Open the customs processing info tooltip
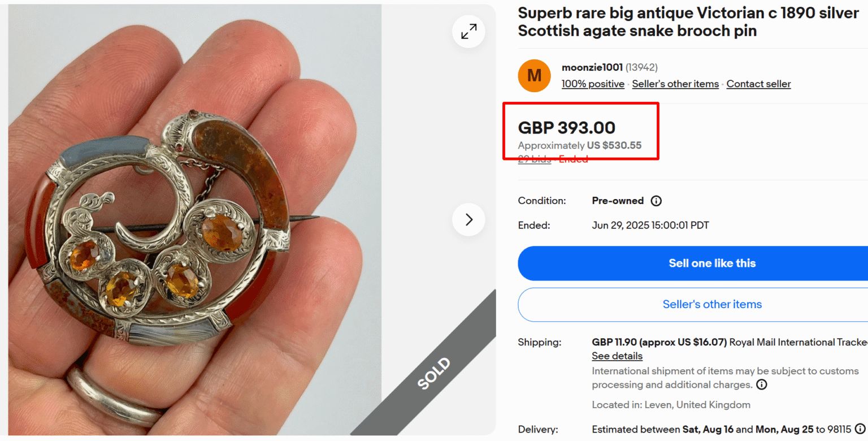Screen dimensions: 868x441 pos(762,384)
